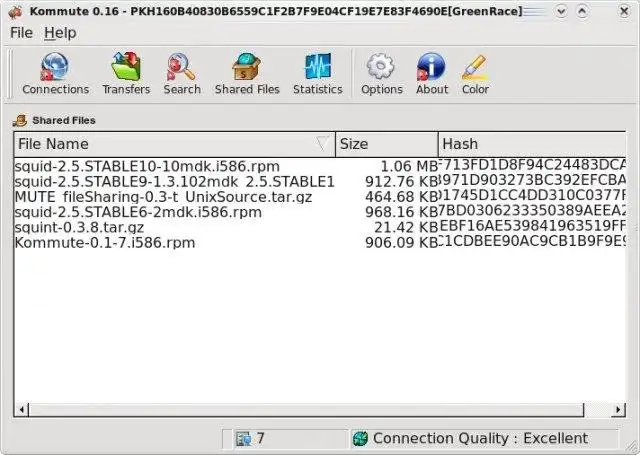This screenshot has width=640, height=455.
Task: Click the toolbar drag handle
Action: tap(10, 74)
